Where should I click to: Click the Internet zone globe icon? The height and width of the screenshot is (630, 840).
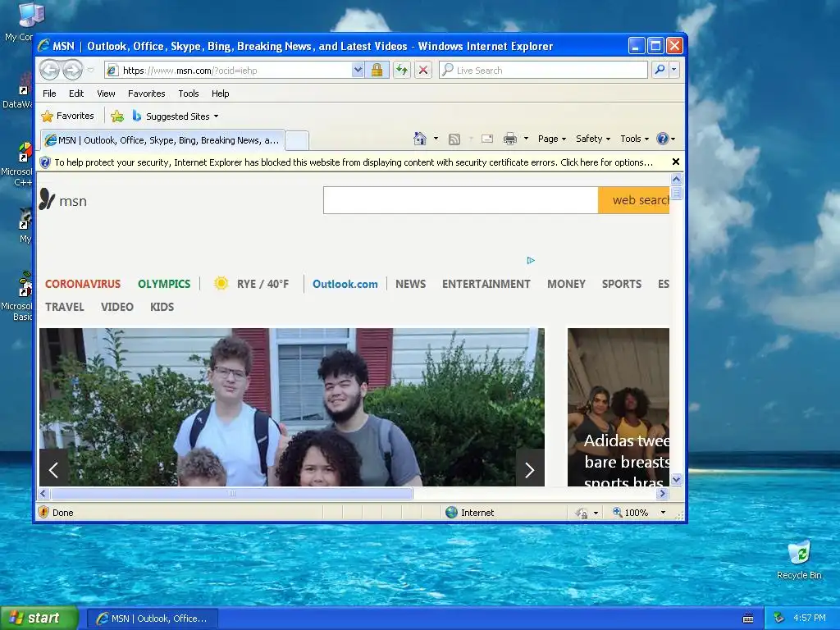[452, 512]
